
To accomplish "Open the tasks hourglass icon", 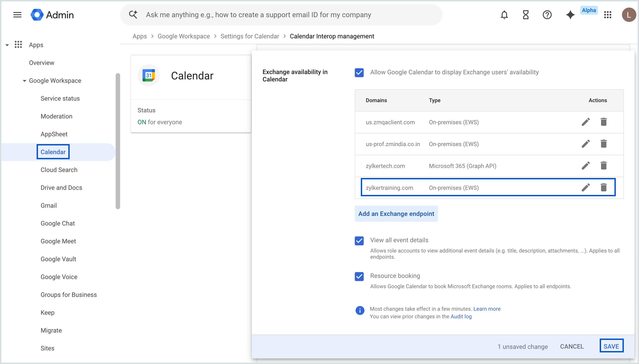I will 526,15.
